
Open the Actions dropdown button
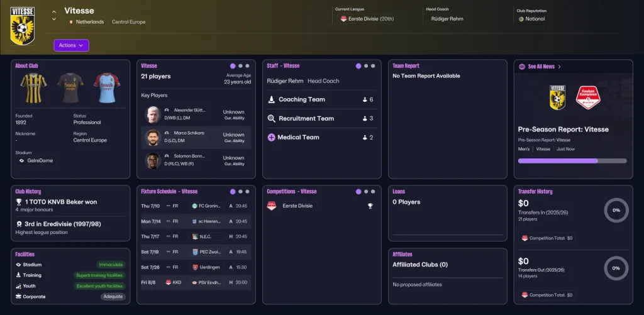71,45
